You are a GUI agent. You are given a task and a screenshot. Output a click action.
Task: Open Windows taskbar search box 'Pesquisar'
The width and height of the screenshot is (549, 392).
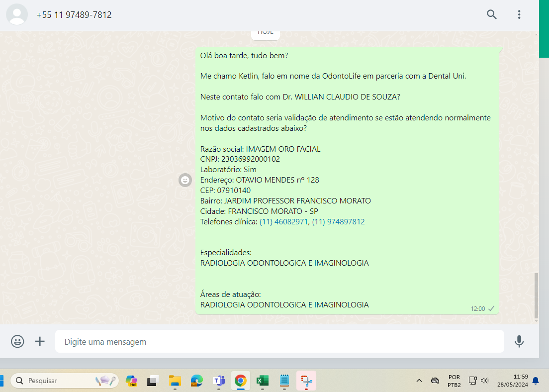point(65,381)
